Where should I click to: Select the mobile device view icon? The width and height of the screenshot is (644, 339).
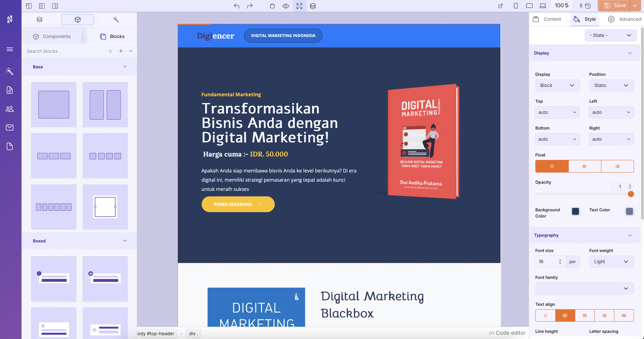[x=516, y=6]
